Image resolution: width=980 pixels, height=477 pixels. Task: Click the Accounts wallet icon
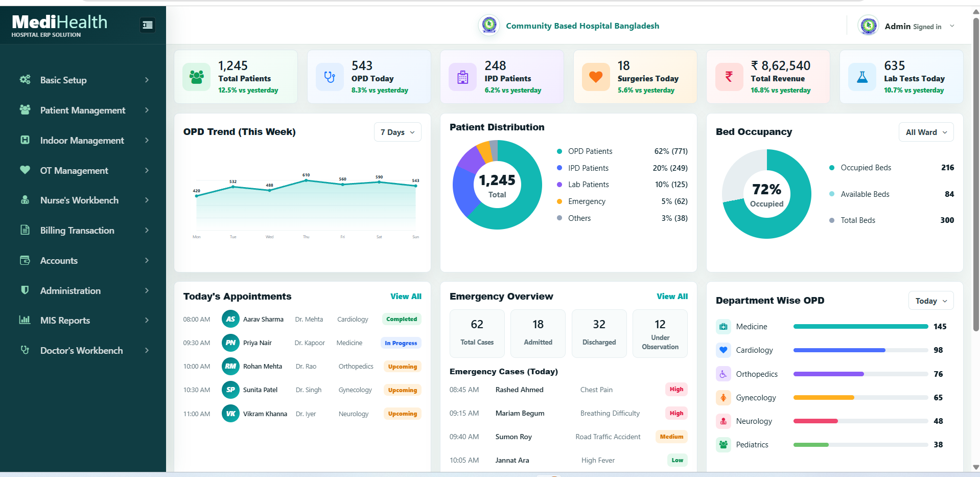point(25,260)
